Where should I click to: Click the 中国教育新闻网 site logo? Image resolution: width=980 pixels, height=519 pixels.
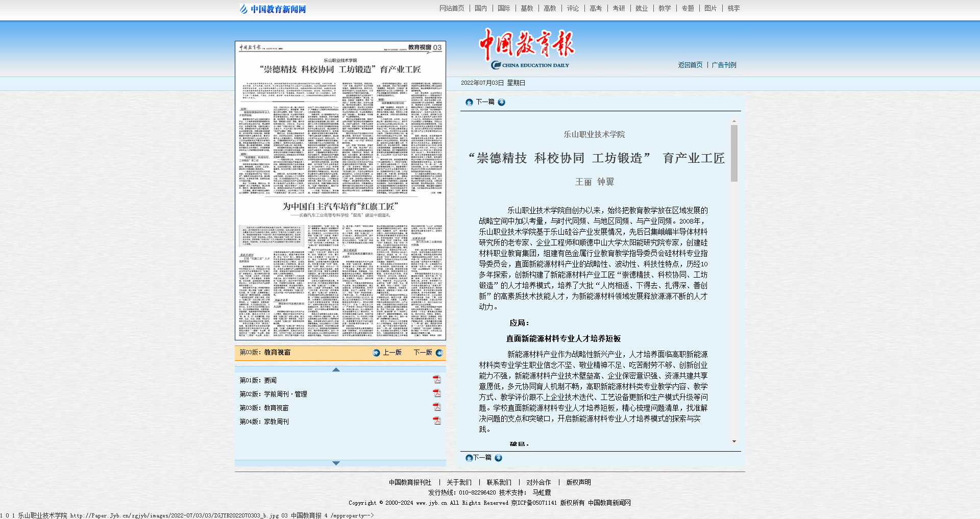click(273, 9)
